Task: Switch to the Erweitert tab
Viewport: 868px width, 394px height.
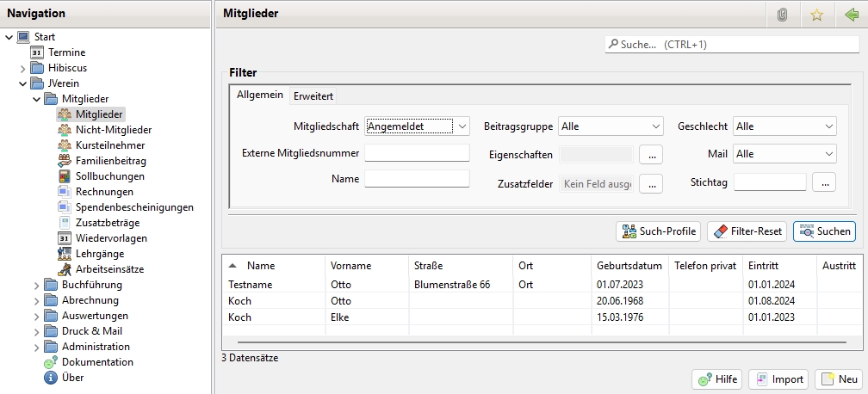Action: pyautogui.click(x=313, y=95)
